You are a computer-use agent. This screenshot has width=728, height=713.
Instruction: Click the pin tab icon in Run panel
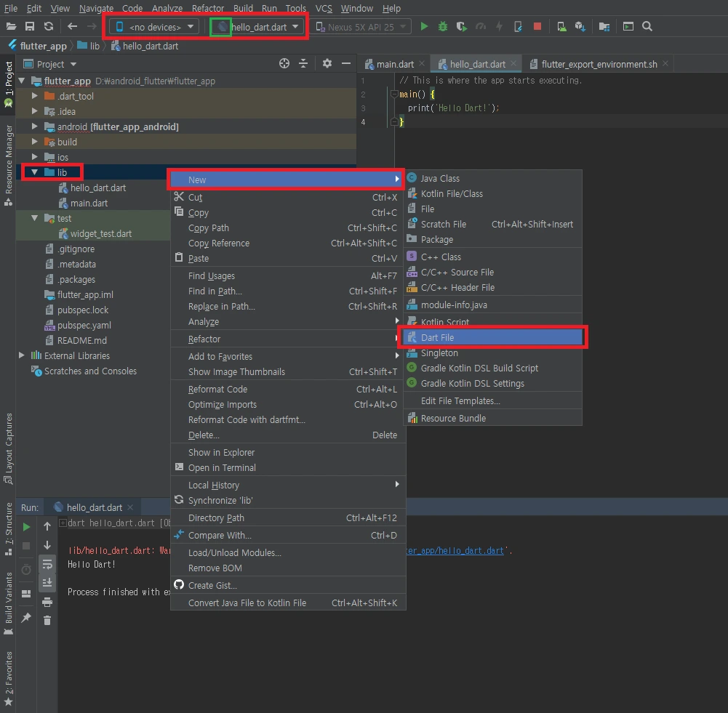[x=26, y=618]
